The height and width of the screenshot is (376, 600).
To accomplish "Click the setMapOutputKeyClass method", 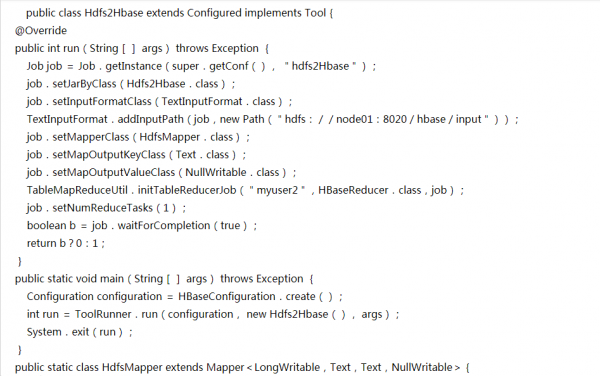I will pos(109,155).
